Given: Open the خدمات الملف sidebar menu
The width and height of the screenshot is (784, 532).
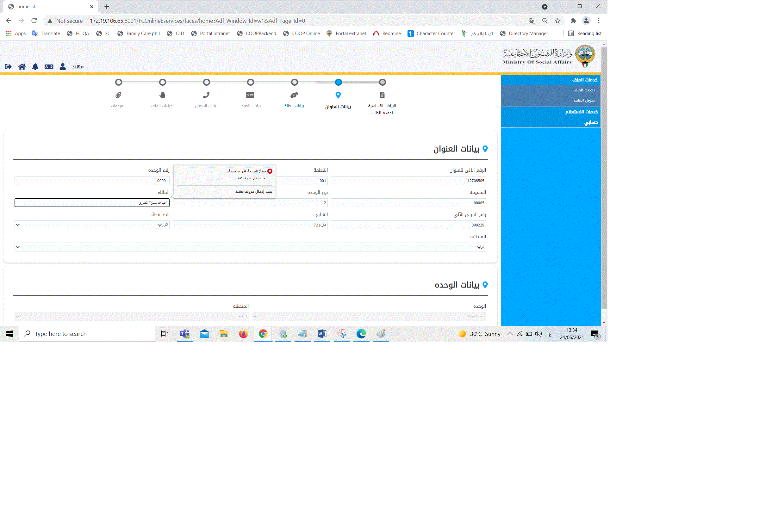Looking at the screenshot, I should pos(551,80).
